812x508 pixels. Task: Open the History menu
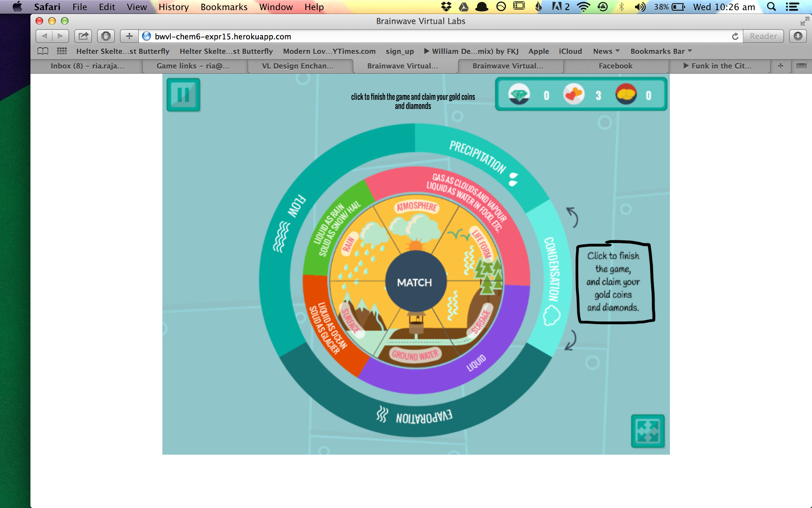pos(174,7)
